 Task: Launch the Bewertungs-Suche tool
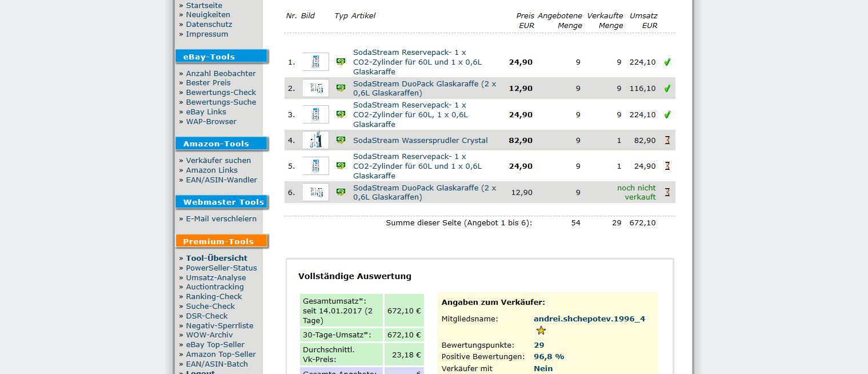(221, 102)
